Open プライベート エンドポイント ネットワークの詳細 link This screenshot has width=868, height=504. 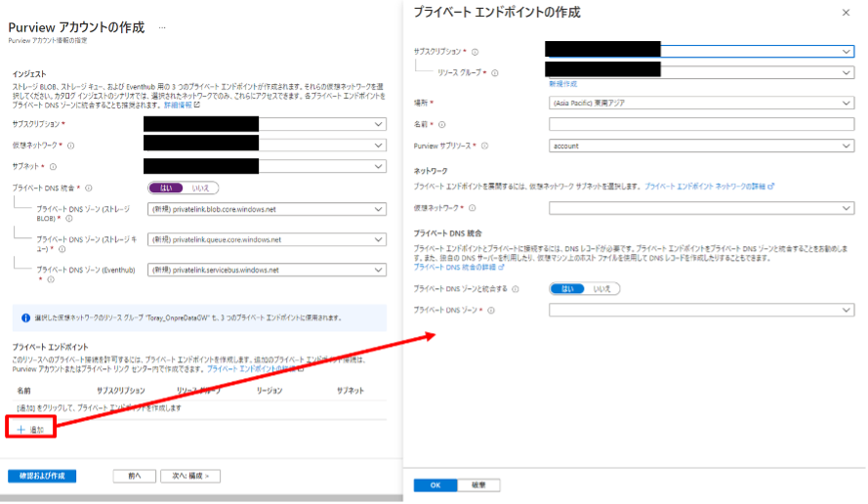tap(709, 187)
